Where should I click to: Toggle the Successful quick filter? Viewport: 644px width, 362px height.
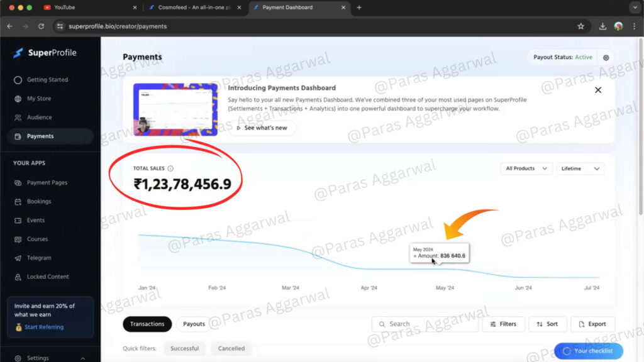tap(184, 348)
